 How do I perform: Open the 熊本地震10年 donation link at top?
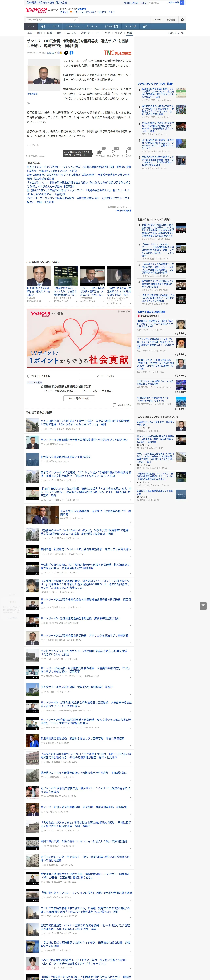point(46,3)
